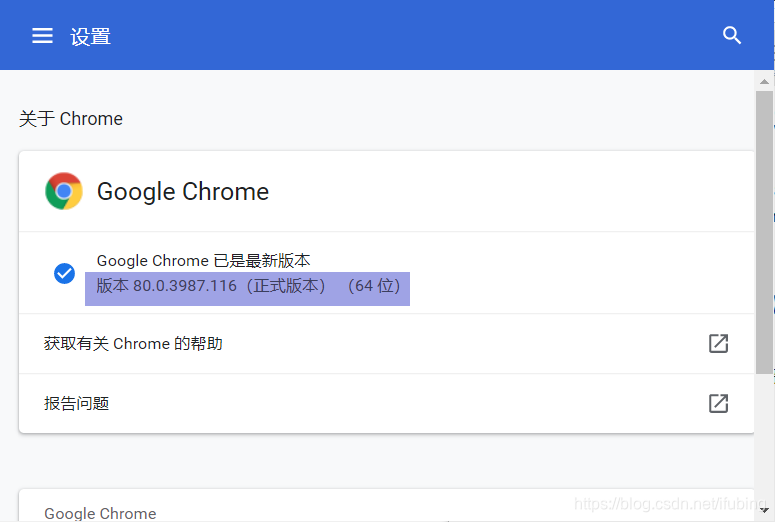Open 获取有关 Chrome 的帮助 row
Screen dimensions: 775x522
[x=387, y=344]
